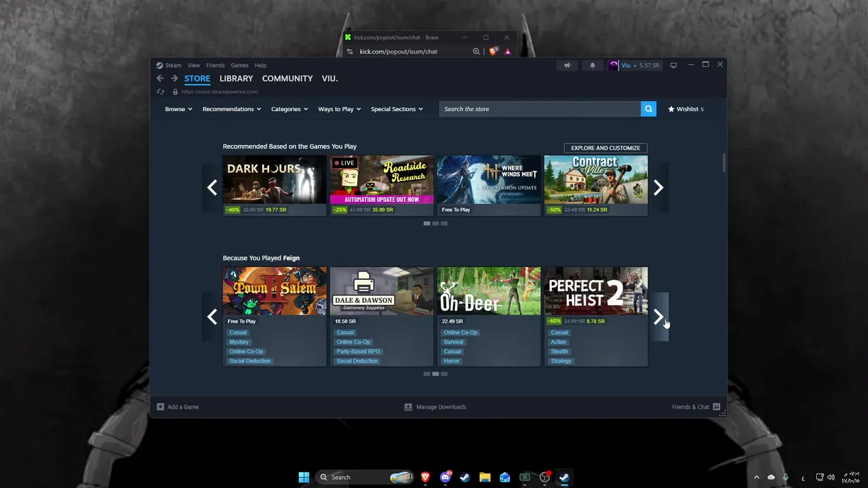Click the Brave Shields lion icon
The height and width of the screenshot is (488, 868).
tap(494, 52)
